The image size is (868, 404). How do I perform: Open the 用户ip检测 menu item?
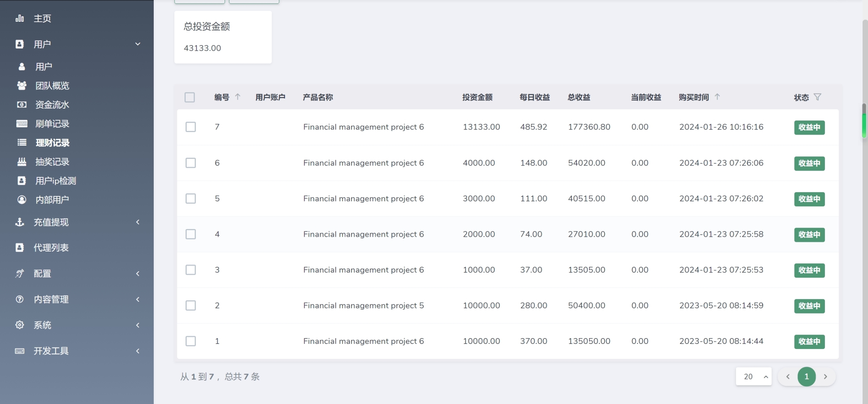tap(56, 181)
